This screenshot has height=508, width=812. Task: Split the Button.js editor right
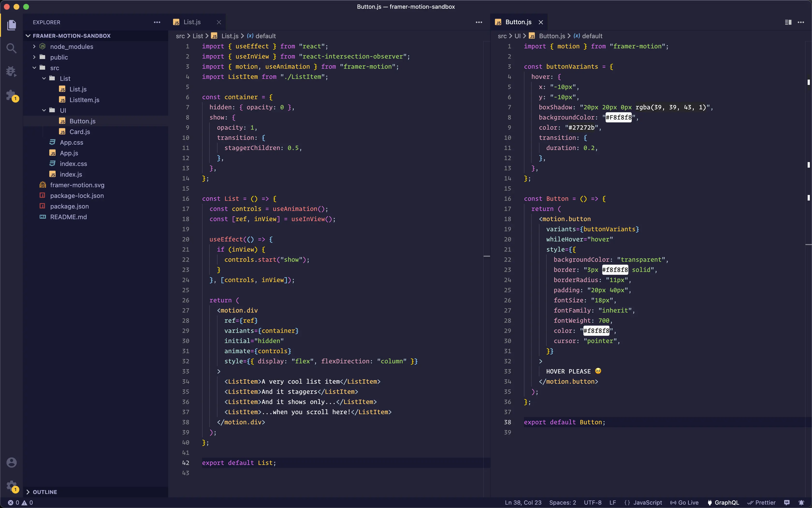[x=788, y=22]
